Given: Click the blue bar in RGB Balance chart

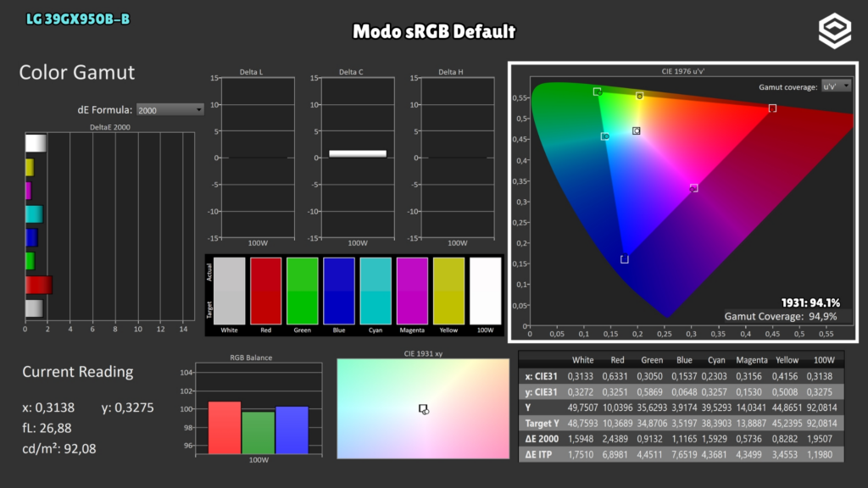Looking at the screenshot, I should pyautogui.click(x=292, y=430).
